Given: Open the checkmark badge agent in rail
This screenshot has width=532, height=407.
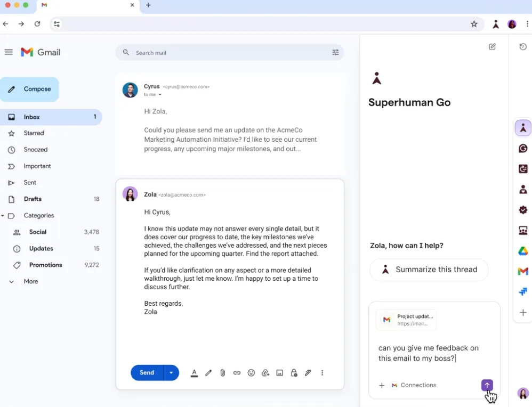Looking at the screenshot, I should 523,210.
